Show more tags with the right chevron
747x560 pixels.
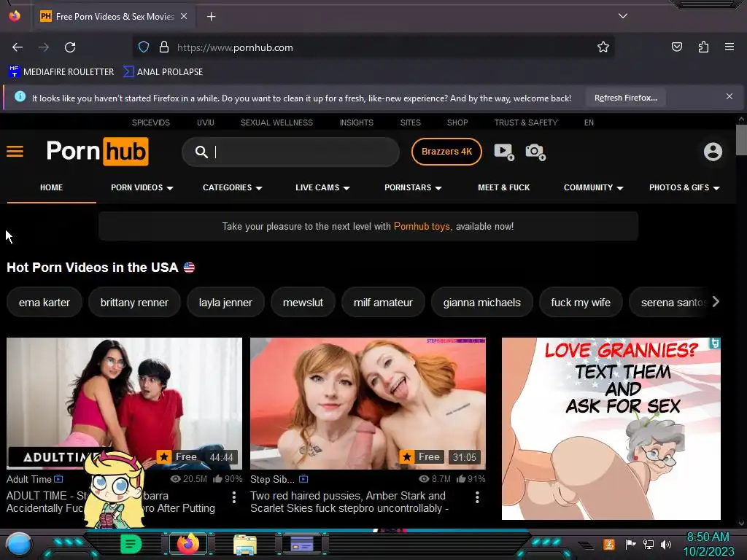(x=716, y=301)
